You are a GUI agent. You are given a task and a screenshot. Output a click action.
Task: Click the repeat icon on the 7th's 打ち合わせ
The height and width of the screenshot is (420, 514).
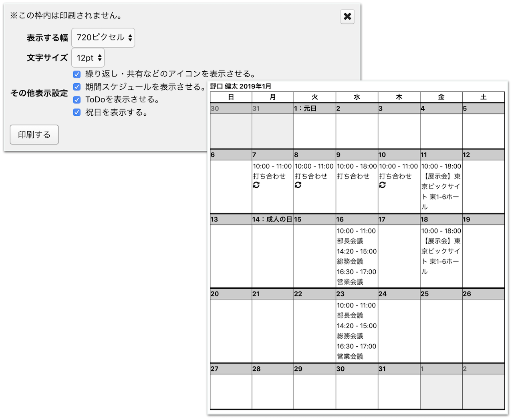coord(256,185)
